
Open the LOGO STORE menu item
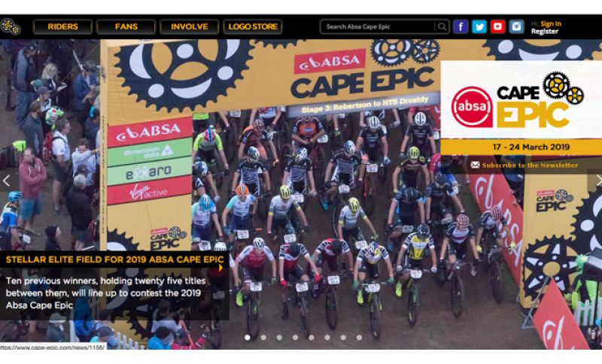point(253,26)
